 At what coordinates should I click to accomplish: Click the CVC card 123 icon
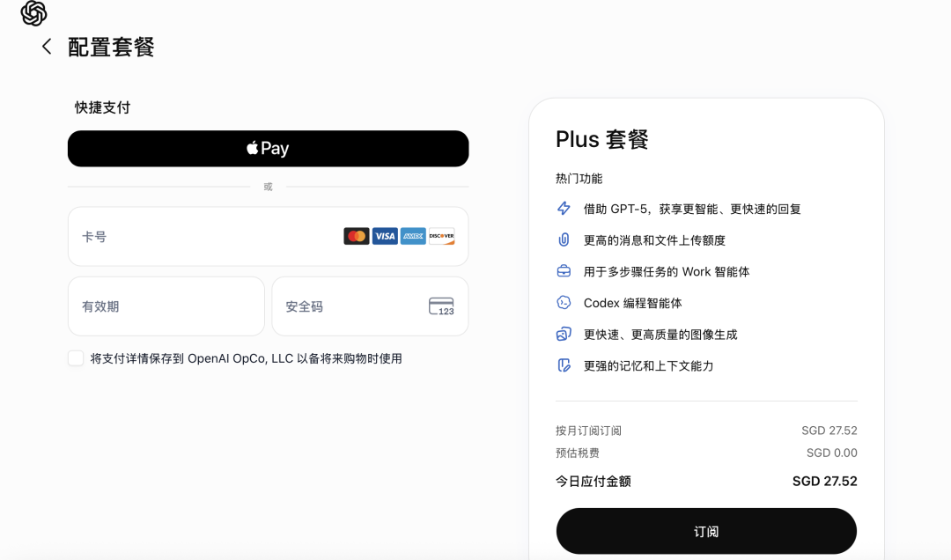(441, 306)
